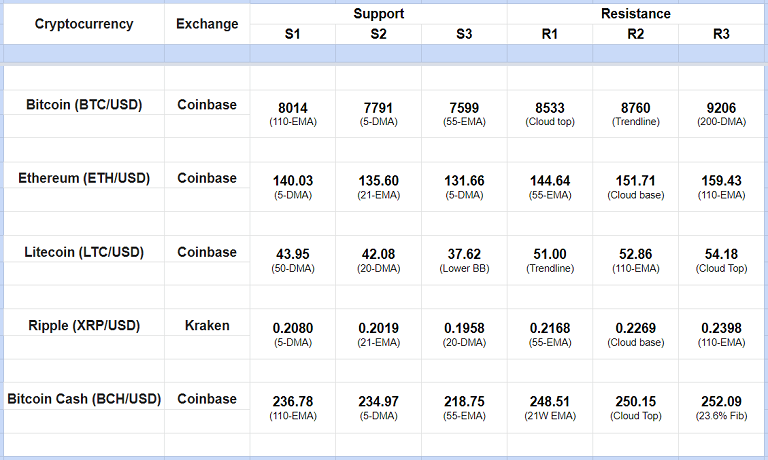Select Bitcoin Cash R3 value 252.09
The height and width of the screenshot is (460, 768).
721,402
